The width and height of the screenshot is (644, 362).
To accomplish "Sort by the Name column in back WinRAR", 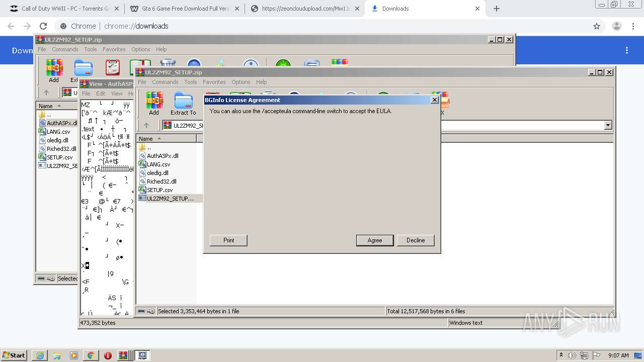I will click(57, 106).
